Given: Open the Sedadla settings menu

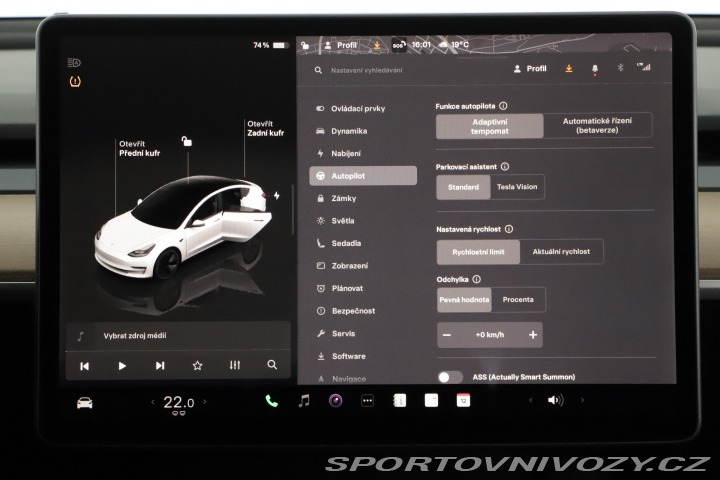Looking at the screenshot, I should (x=338, y=243).
